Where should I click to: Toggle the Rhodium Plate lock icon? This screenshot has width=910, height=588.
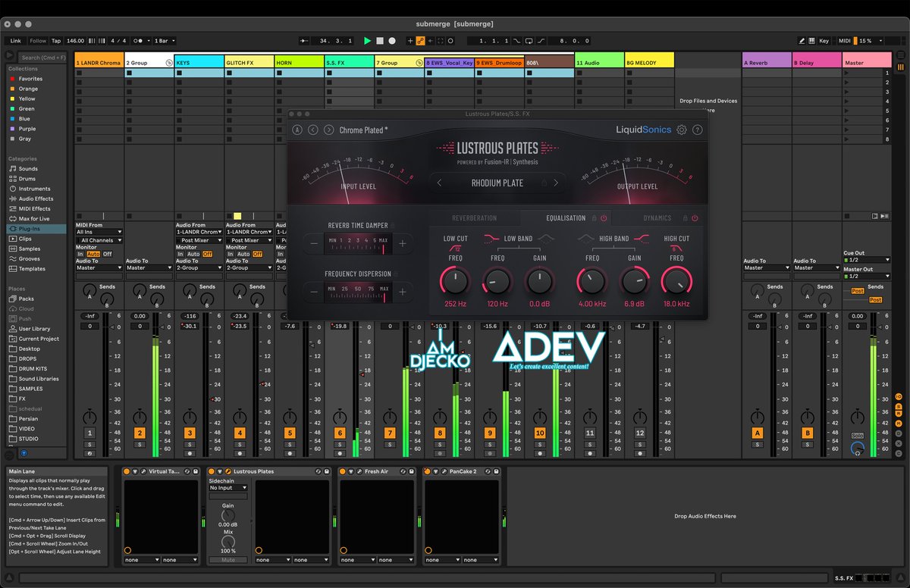(543, 183)
